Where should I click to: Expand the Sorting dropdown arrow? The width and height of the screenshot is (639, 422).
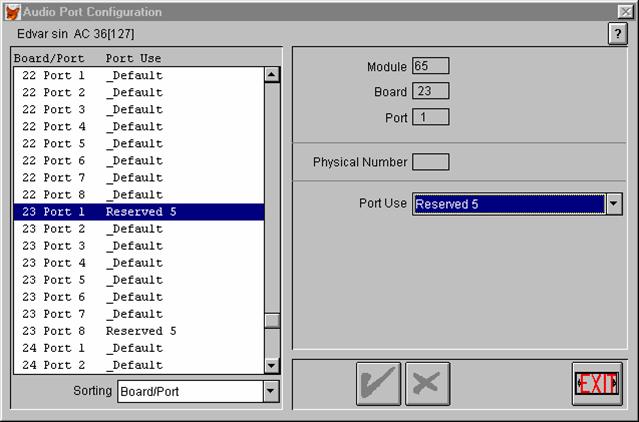point(271,391)
